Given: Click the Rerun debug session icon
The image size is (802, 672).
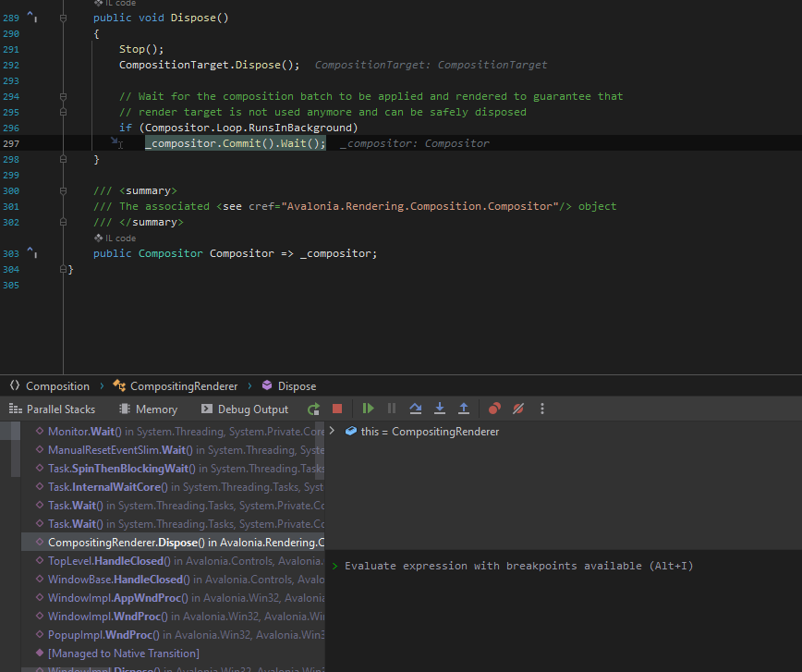Looking at the screenshot, I should (313, 408).
